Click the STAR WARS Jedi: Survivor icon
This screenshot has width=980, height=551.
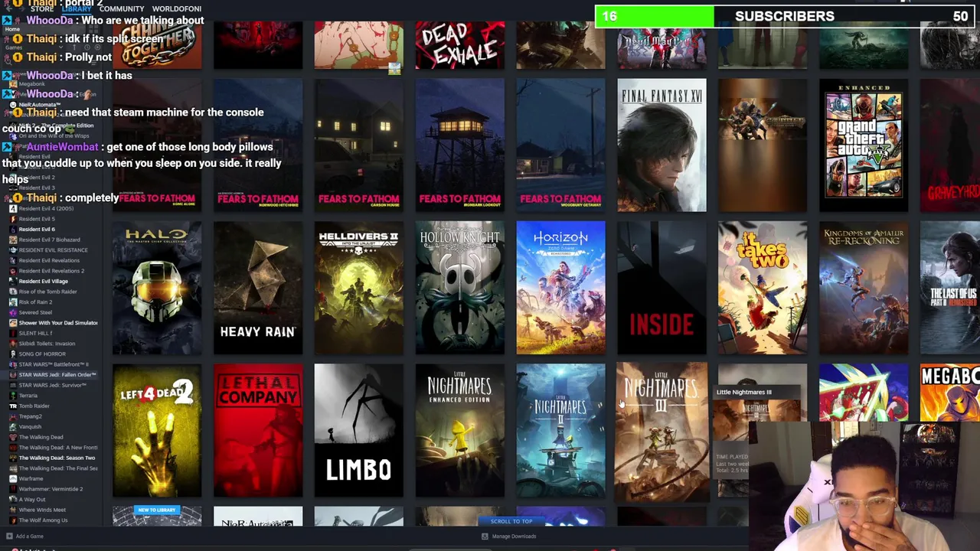coord(13,385)
